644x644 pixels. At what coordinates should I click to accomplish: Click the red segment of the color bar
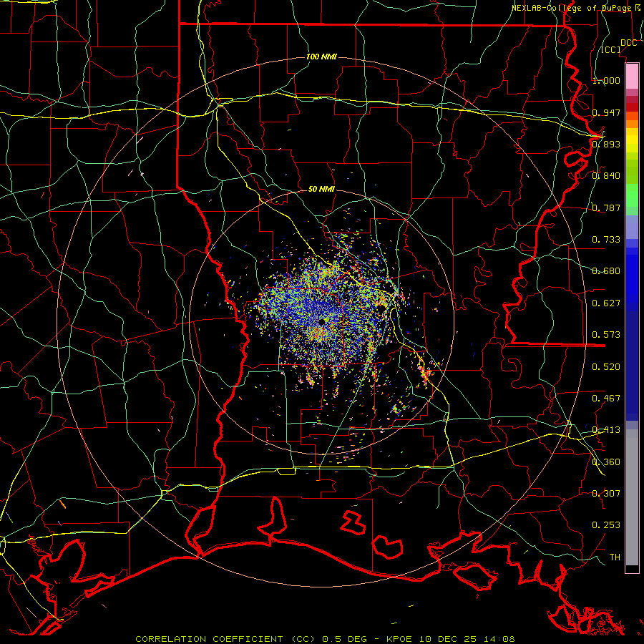point(632,107)
